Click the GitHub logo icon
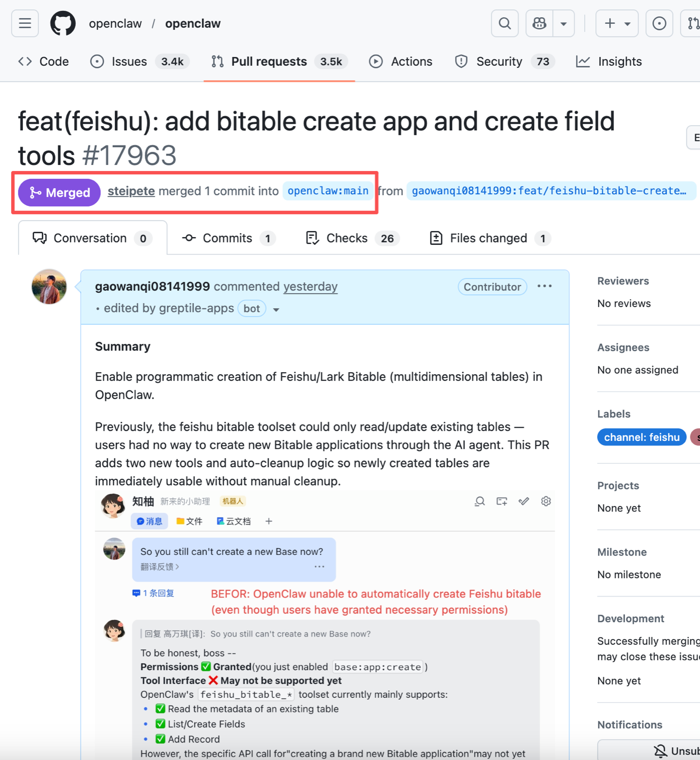Screen dimensions: 700x760 [63, 23]
